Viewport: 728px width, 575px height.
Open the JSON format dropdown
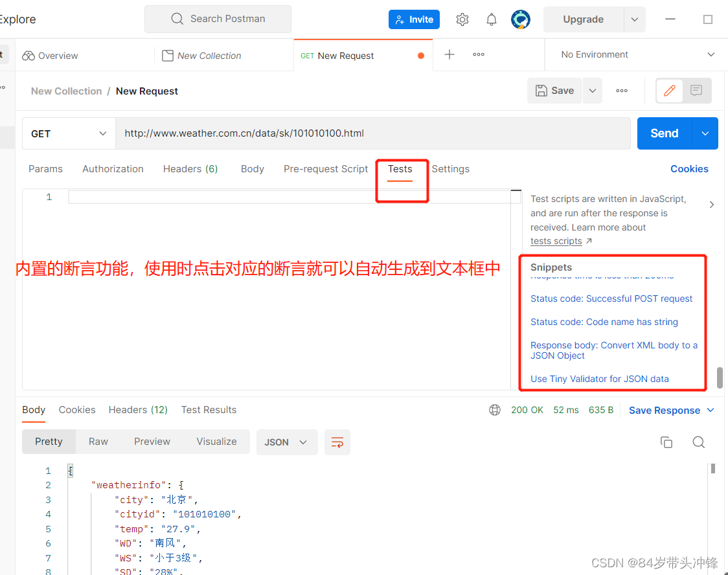pyautogui.click(x=287, y=442)
